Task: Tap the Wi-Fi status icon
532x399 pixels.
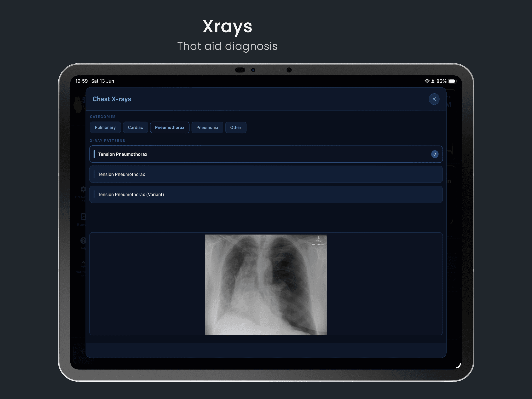Action: [x=427, y=81]
